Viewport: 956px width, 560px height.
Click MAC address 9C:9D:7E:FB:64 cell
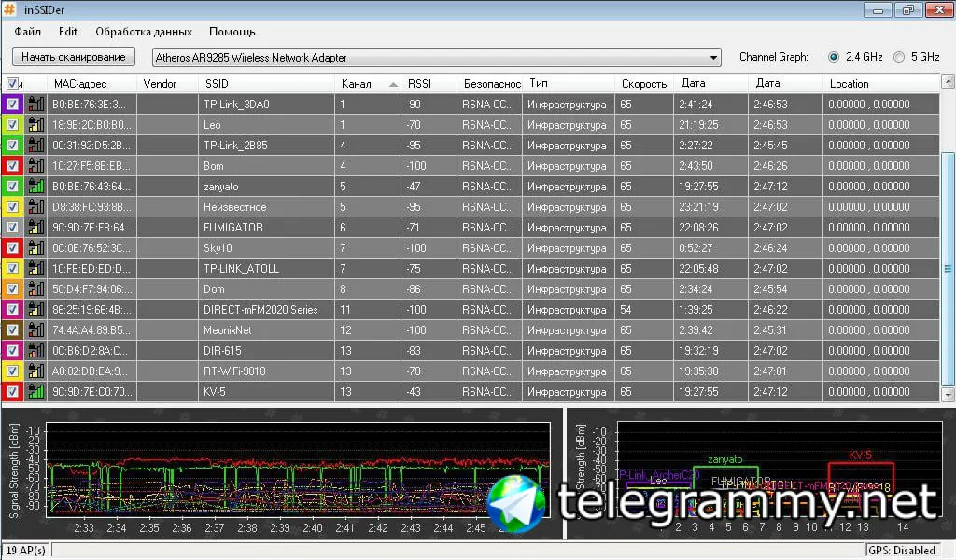(91, 228)
